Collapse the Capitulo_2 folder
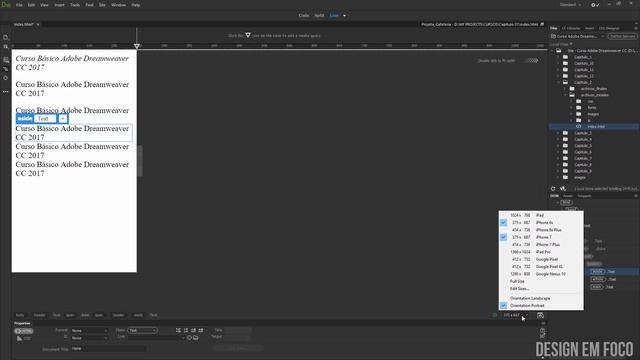Screen dimensions: 640x360 tap(558, 82)
